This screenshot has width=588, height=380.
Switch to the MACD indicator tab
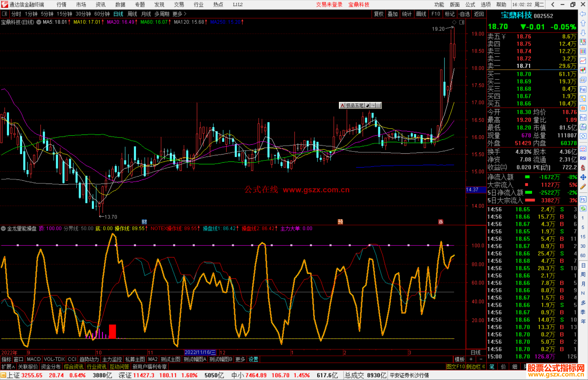[x=34, y=359]
